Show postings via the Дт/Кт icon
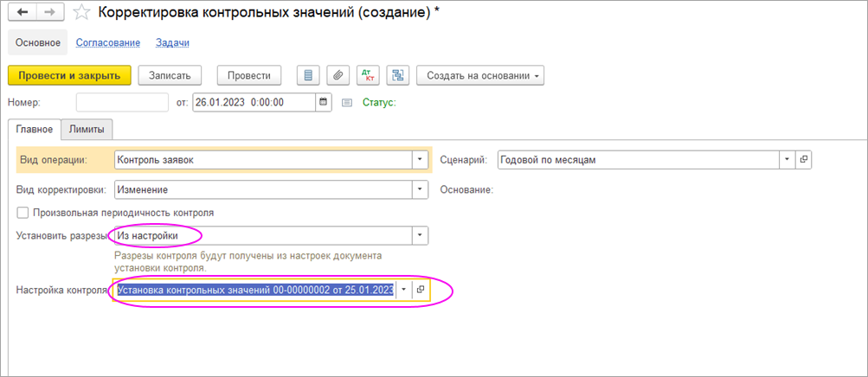 (368, 76)
